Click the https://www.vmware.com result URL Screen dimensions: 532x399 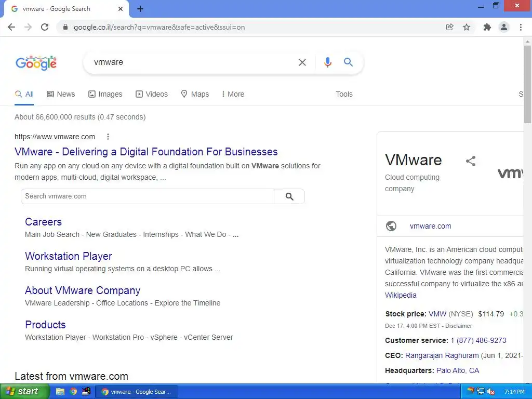pyautogui.click(x=55, y=137)
